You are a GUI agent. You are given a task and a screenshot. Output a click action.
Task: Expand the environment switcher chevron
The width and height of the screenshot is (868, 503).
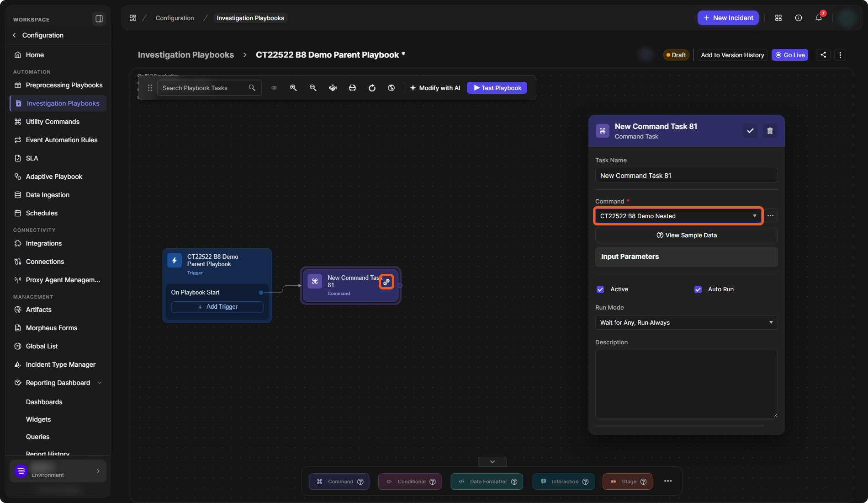[x=98, y=471]
